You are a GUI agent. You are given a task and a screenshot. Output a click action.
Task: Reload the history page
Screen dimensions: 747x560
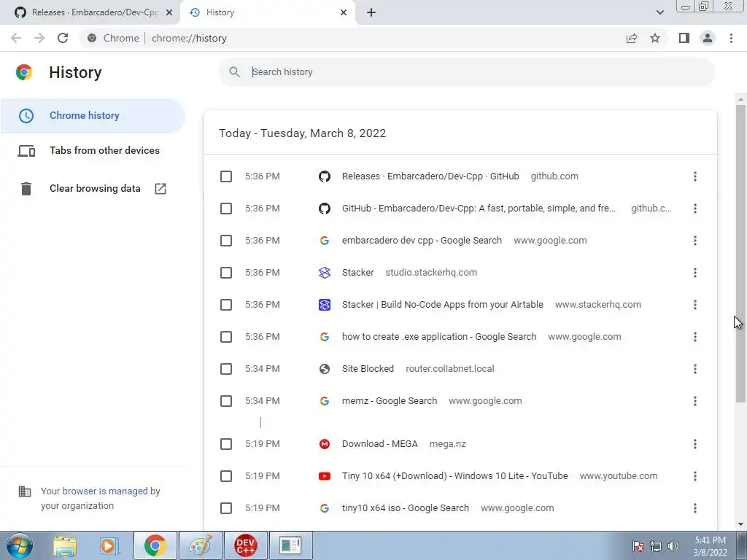coord(63,38)
